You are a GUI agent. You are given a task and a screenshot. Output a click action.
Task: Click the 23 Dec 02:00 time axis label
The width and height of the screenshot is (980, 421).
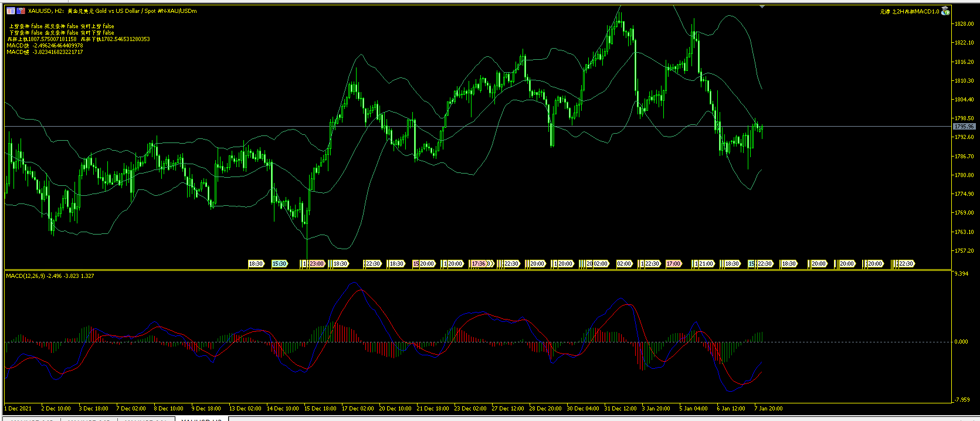coord(470,408)
